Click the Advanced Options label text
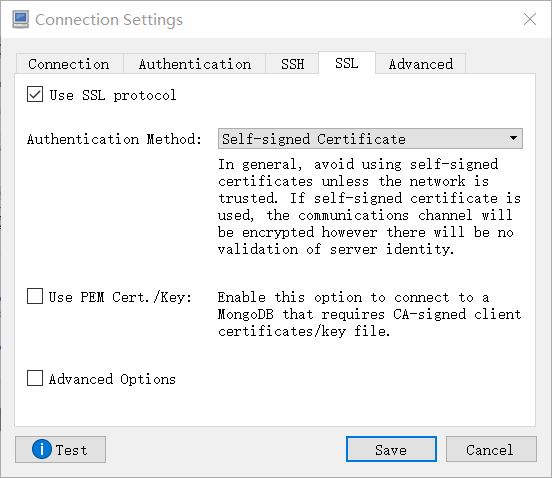The width and height of the screenshot is (552, 478). click(x=112, y=379)
